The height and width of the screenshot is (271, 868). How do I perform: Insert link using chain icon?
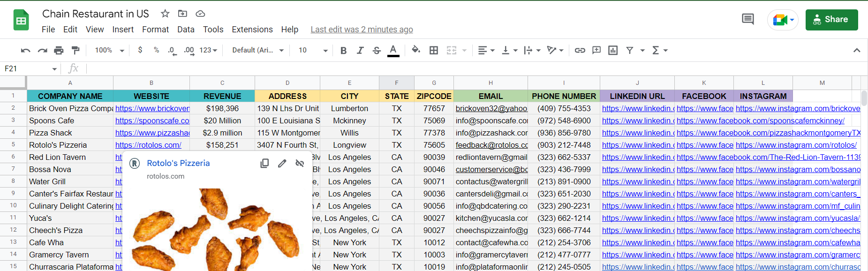point(580,50)
